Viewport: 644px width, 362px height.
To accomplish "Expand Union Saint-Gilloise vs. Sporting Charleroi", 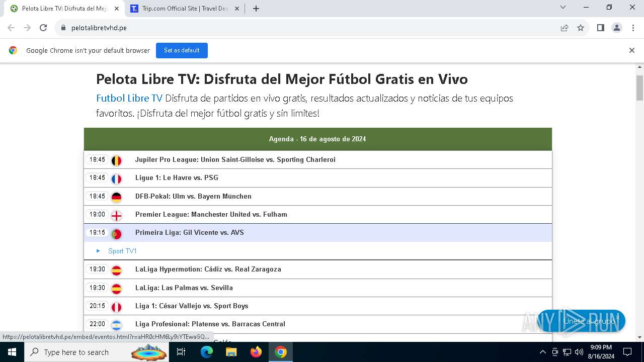I will pyautogui.click(x=317, y=159).
